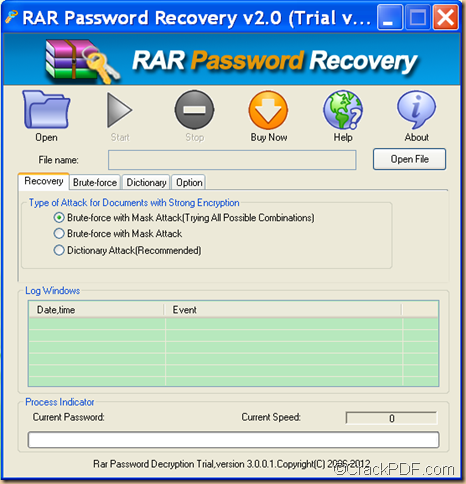Show About info bubble icon
This screenshot has height=484, width=466.
pos(416,110)
